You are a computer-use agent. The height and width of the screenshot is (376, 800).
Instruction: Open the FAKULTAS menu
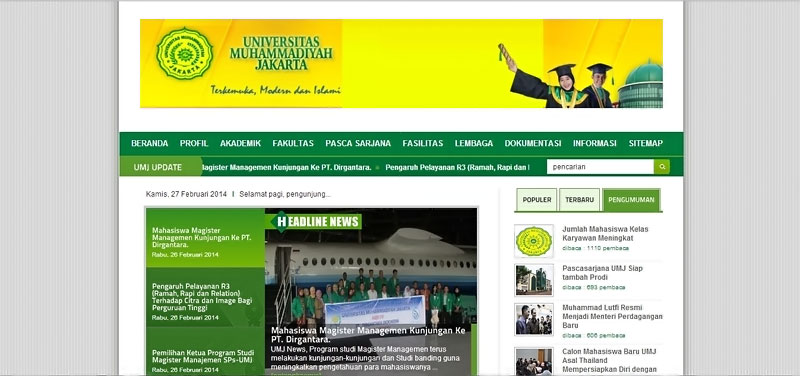pyautogui.click(x=293, y=143)
